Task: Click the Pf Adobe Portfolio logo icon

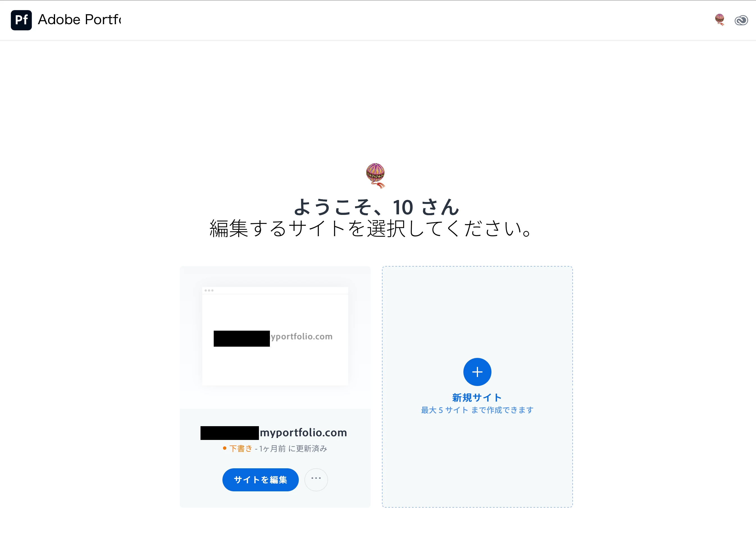Action: [x=21, y=20]
